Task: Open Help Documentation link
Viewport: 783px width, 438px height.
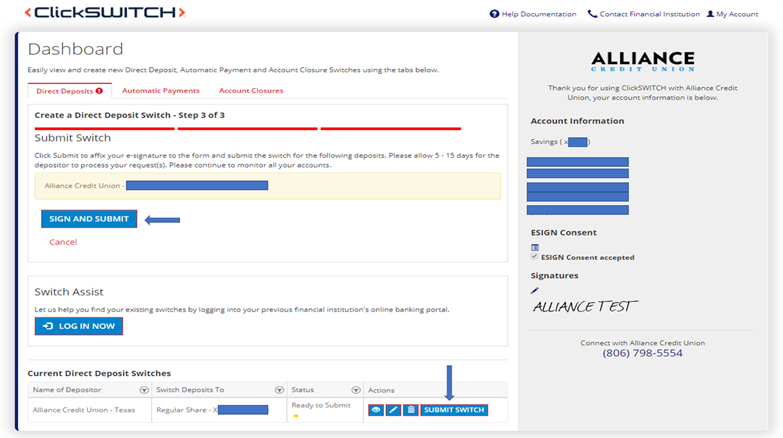Action: (539, 14)
